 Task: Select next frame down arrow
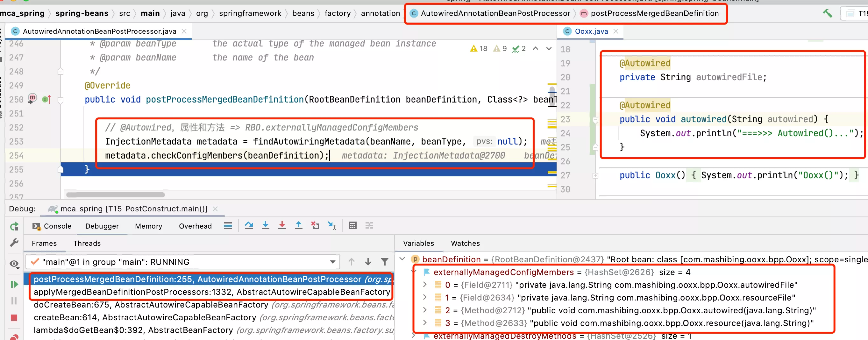368,262
